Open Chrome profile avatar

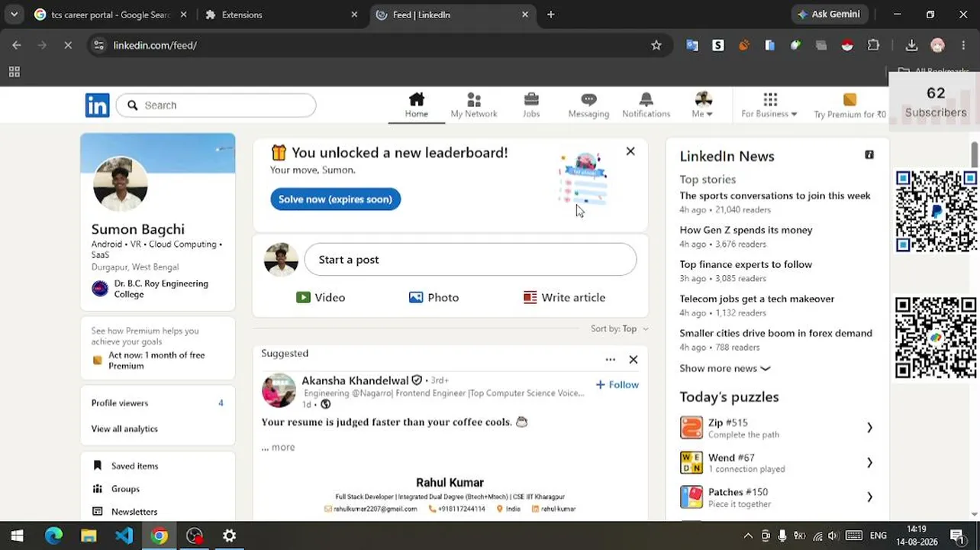click(x=937, y=45)
